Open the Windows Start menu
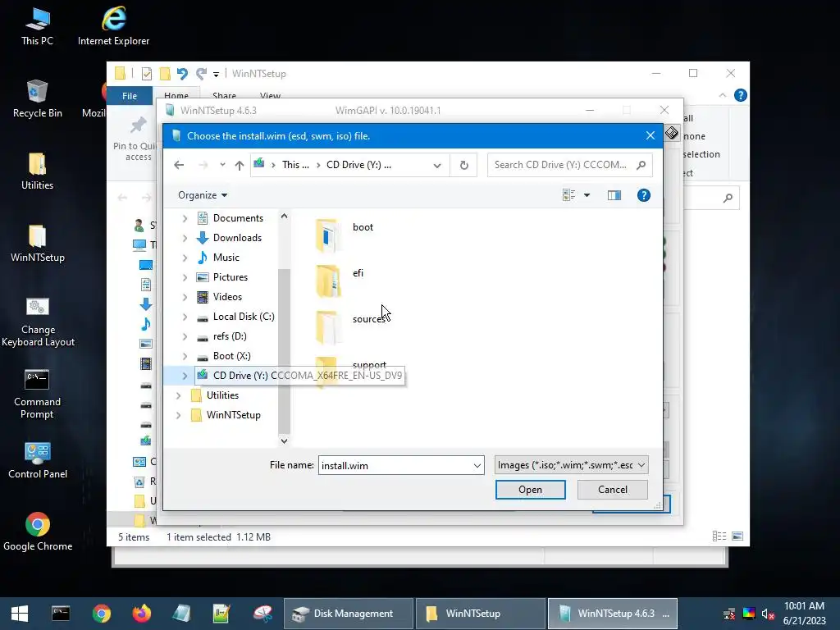The image size is (840, 630). 20,614
